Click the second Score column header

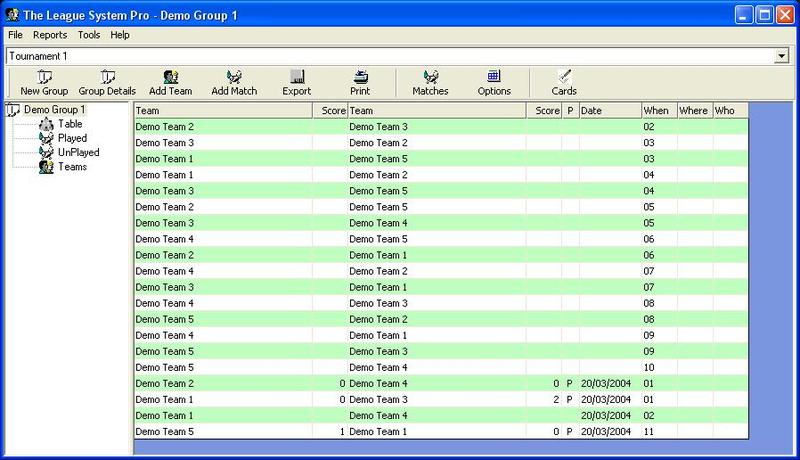pyautogui.click(x=544, y=111)
